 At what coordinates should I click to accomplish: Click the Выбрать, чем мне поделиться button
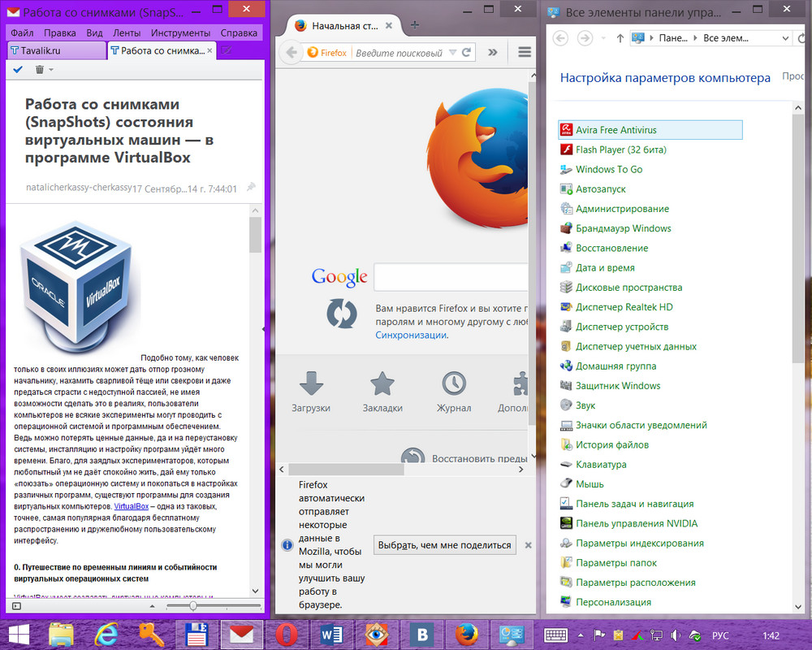[x=445, y=544]
